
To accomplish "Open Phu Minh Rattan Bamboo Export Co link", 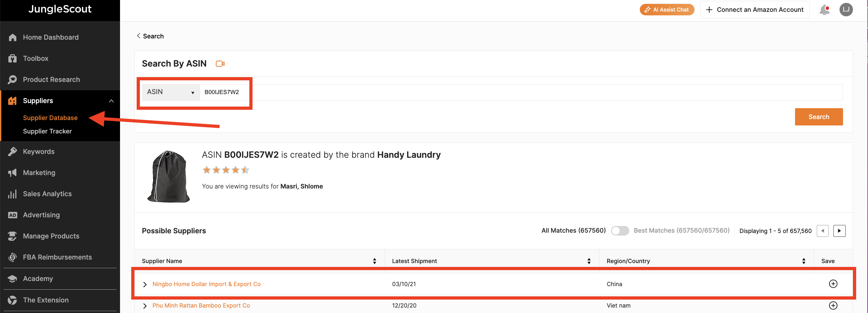I will (201, 306).
